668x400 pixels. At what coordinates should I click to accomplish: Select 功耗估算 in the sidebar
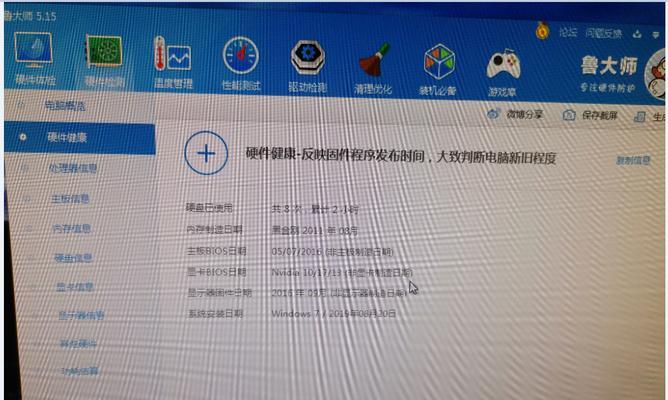pyautogui.click(x=80, y=371)
